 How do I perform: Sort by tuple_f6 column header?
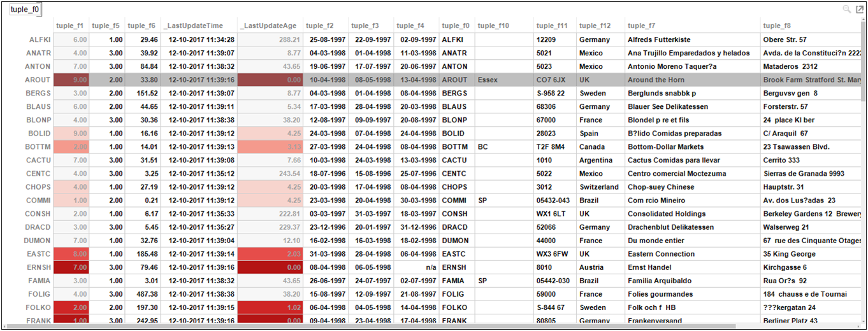point(141,25)
